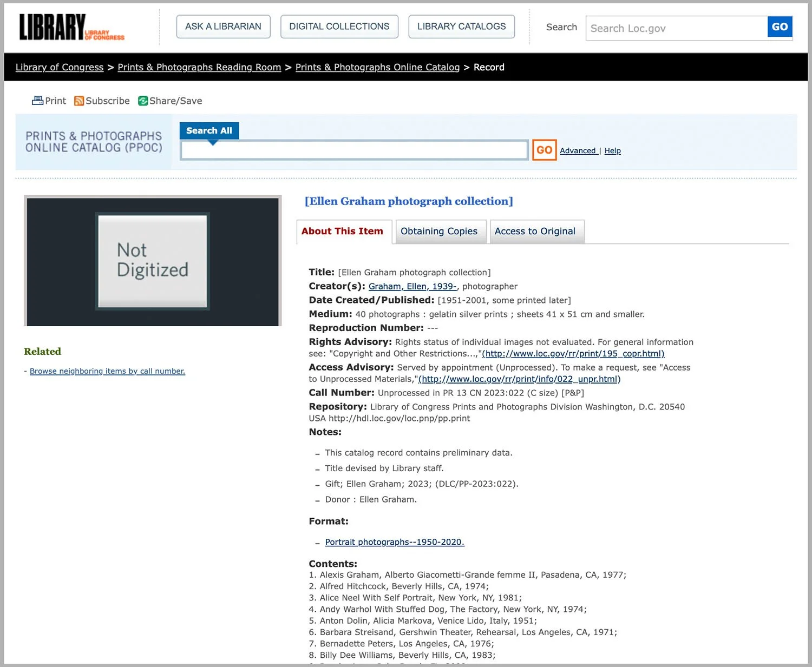Click the blue GO button for Loc.gov search

click(780, 27)
